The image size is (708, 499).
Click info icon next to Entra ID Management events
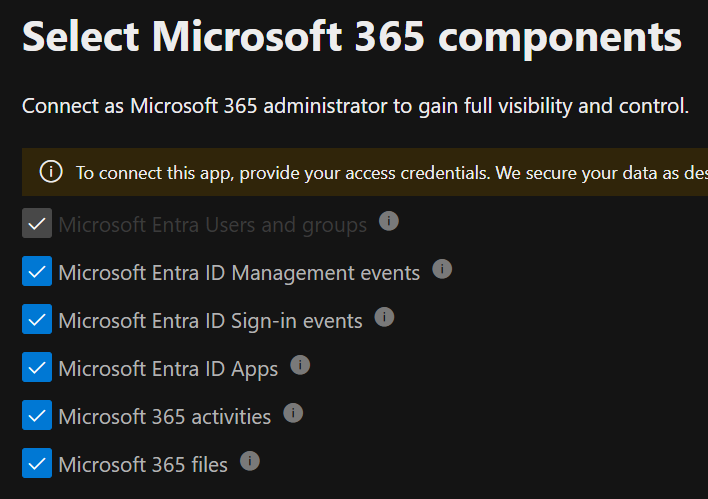442,269
